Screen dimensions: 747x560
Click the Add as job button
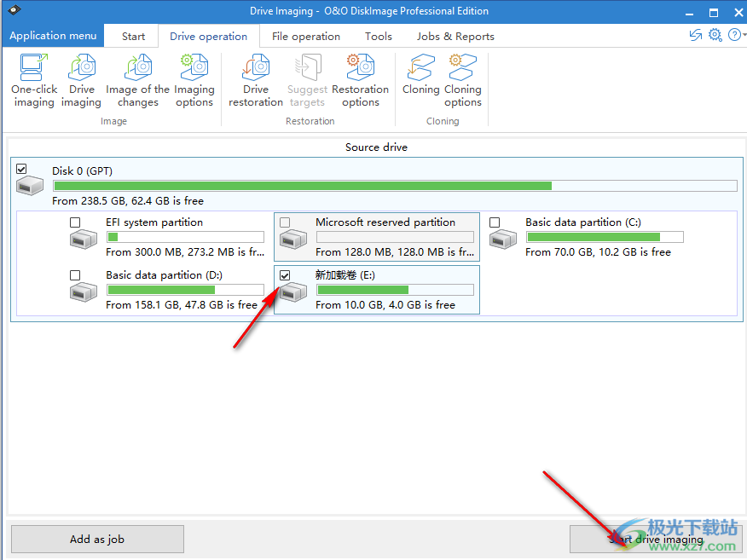(x=97, y=539)
